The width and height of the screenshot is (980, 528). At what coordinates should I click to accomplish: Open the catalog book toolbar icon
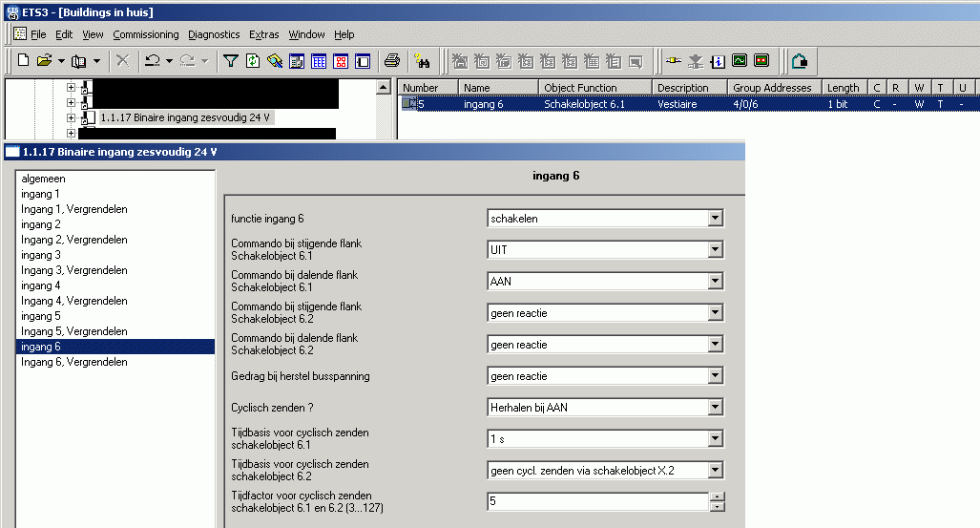79,61
